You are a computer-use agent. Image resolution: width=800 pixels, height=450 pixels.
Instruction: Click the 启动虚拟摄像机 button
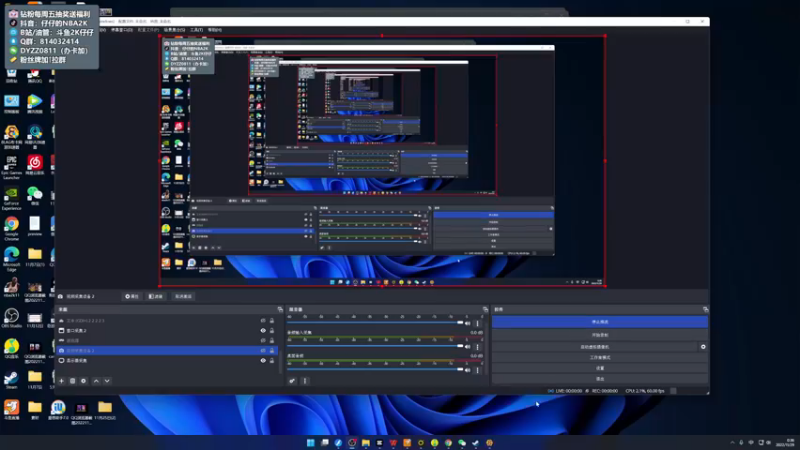click(595, 346)
